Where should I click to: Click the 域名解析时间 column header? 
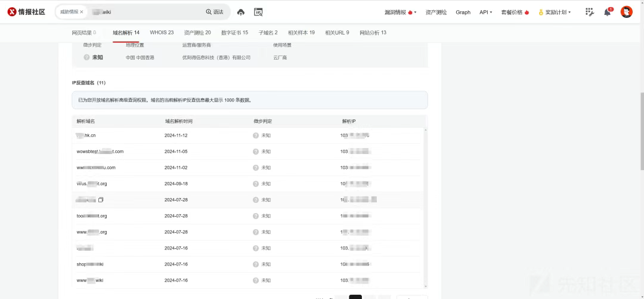pyautogui.click(x=179, y=121)
